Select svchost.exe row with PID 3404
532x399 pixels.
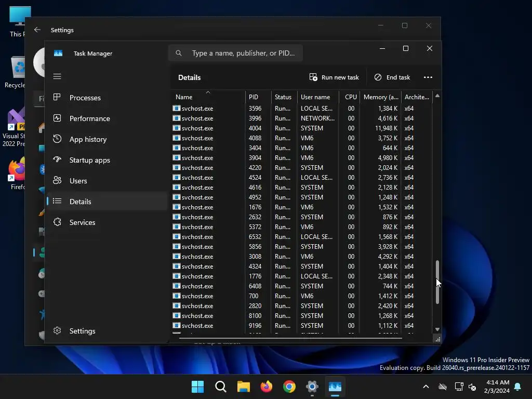click(x=301, y=148)
